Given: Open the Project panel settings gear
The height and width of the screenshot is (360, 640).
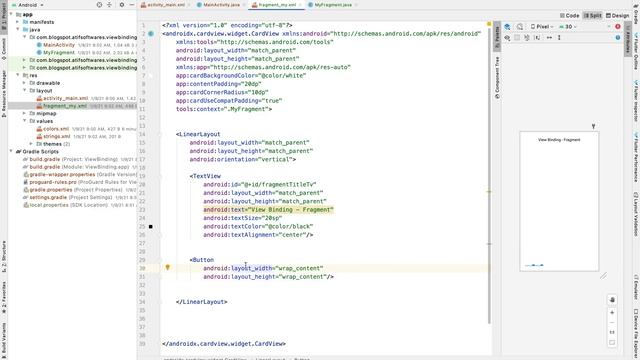Looking at the screenshot, I should click(122, 5).
